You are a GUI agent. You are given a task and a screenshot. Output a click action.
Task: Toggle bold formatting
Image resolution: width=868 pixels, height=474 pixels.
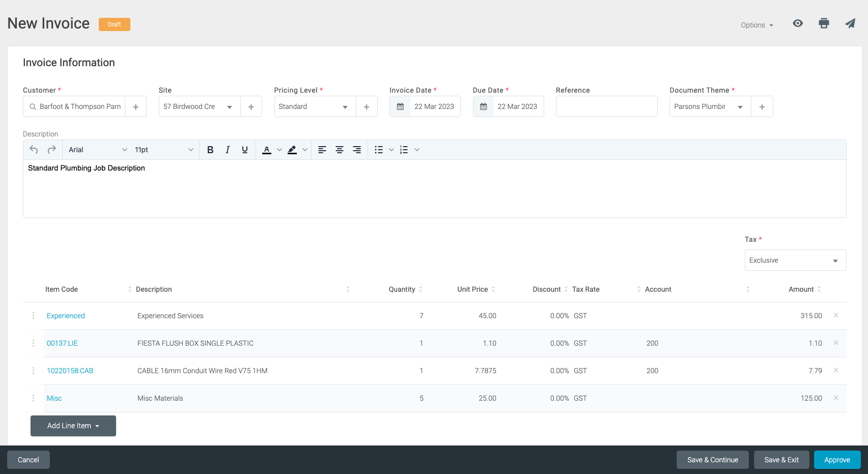click(210, 150)
